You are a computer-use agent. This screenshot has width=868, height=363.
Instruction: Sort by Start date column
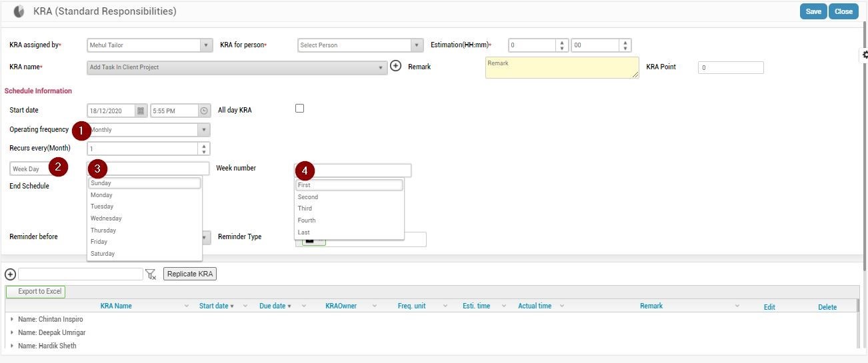coord(214,306)
